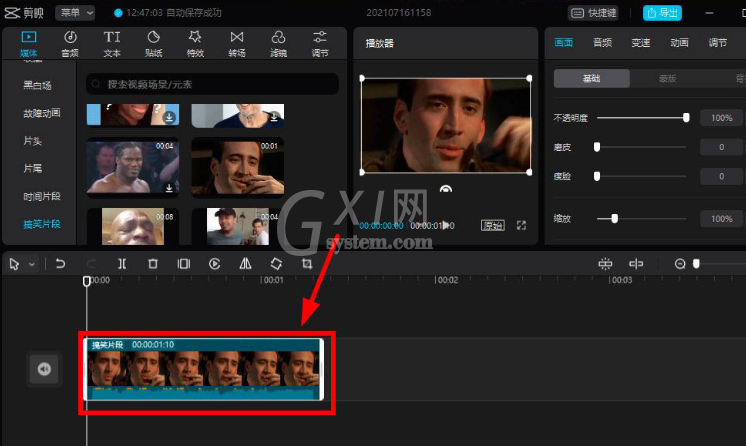746x446 pixels.
Task: Click the reverse playback tool
Action: (215, 264)
